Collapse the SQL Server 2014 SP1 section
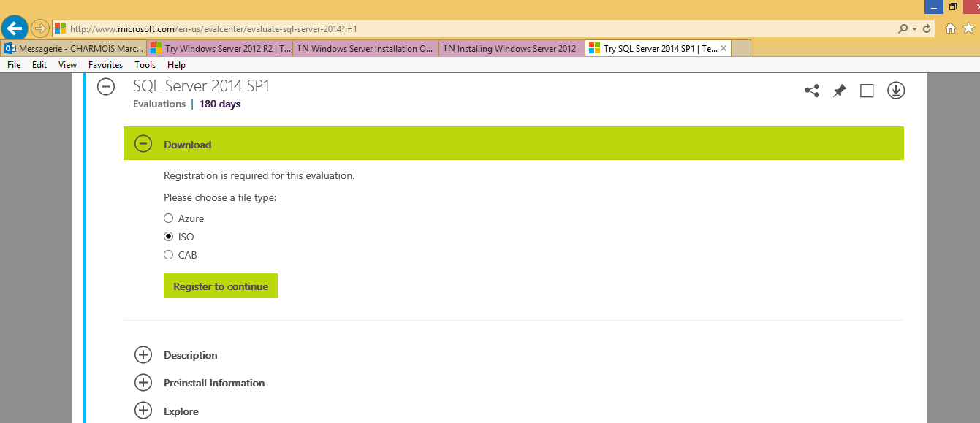The width and height of the screenshot is (980, 423). click(x=106, y=87)
